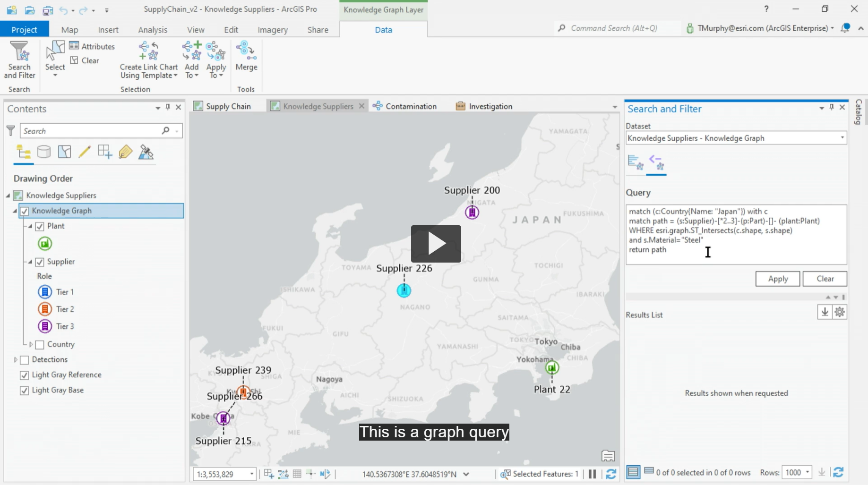Select the Query tab icon in Search and Filter
The image size is (868, 485).
(x=657, y=162)
